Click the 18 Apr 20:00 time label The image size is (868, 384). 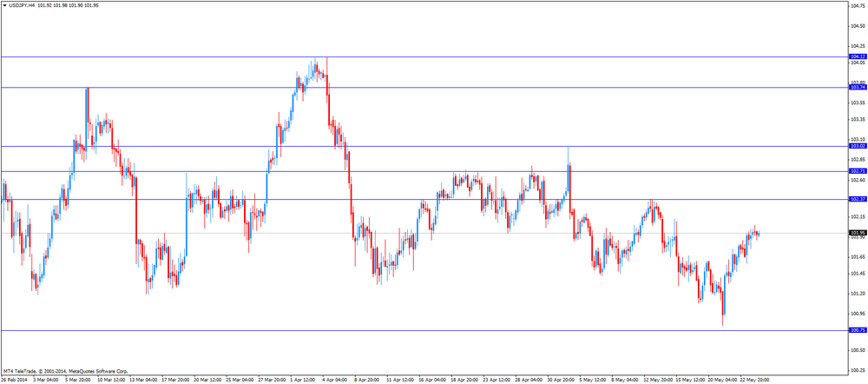coord(464,381)
